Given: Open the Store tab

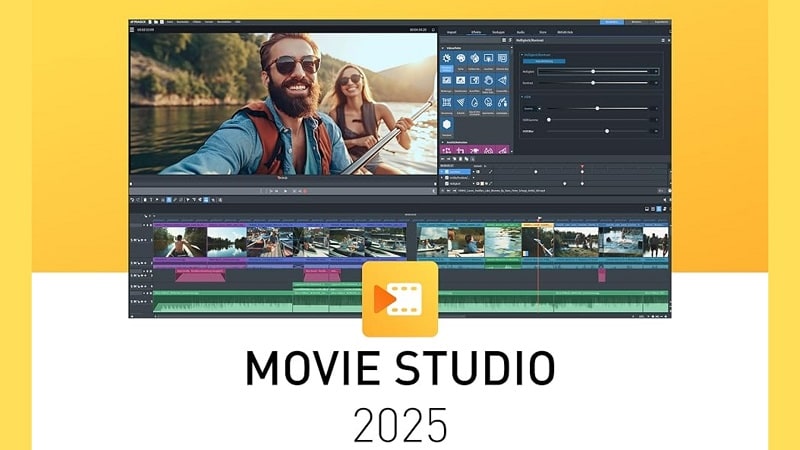Looking at the screenshot, I should point(543,32).
